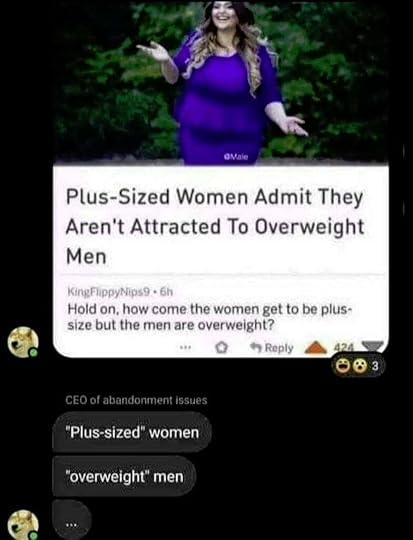Open the comment's three-dot options menu
This screenshot has height=540, width=413.
(185, 348)
